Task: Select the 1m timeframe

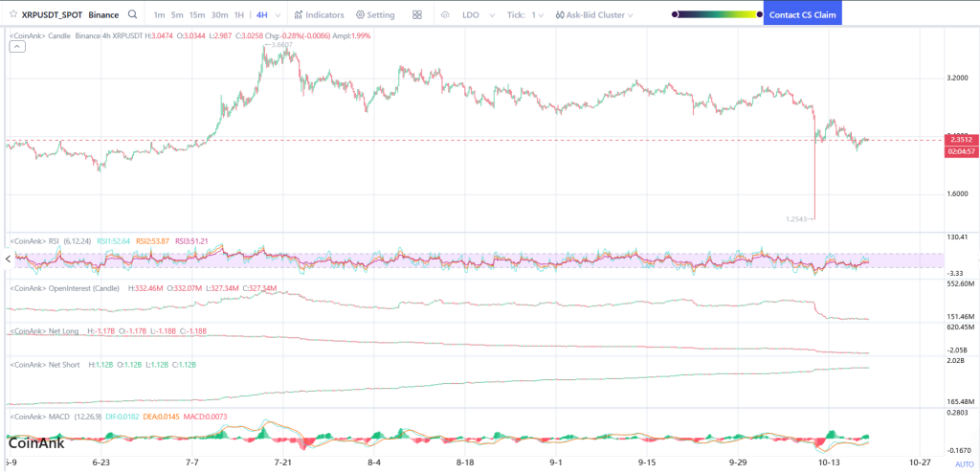Action: [x=160, y=14]
